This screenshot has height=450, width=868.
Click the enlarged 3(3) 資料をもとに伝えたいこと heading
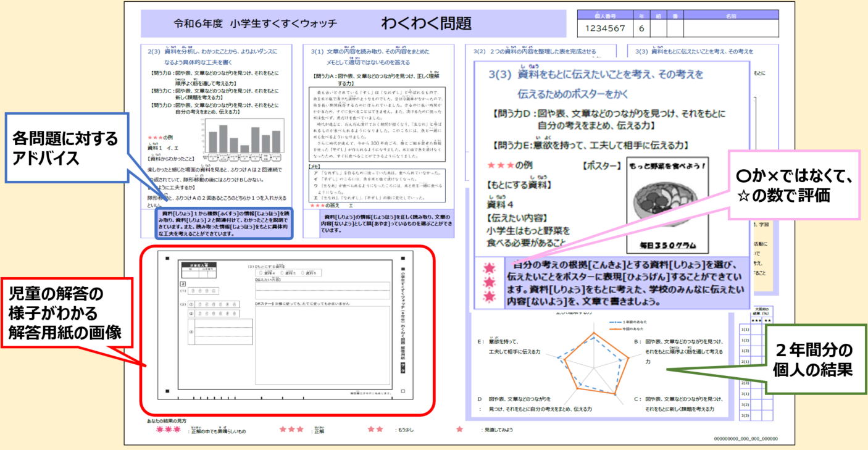[596, 84]
